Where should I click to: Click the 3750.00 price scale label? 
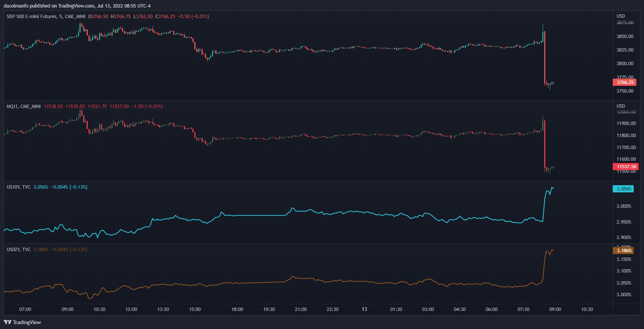625,91
